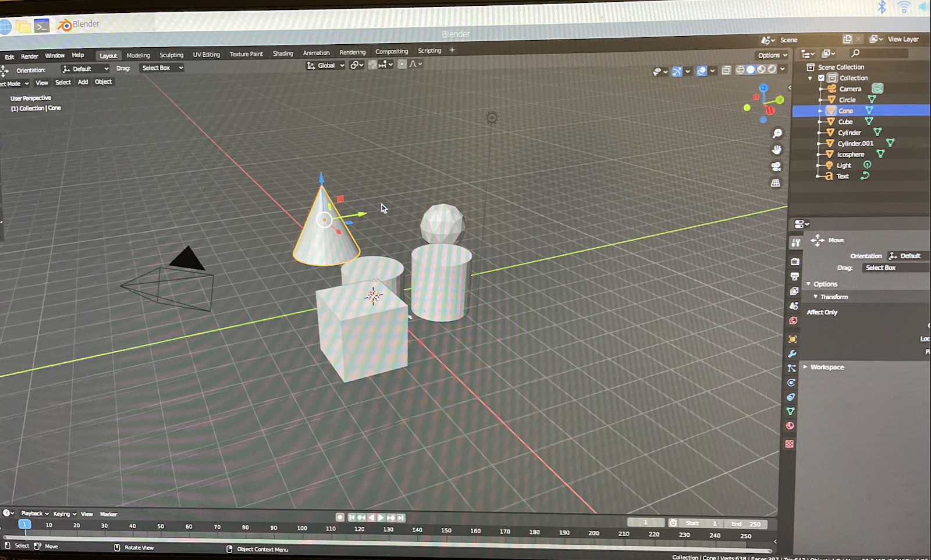Screen dimensions: 931x560
Task: Toggle show gizmo button
Action: 677,72
